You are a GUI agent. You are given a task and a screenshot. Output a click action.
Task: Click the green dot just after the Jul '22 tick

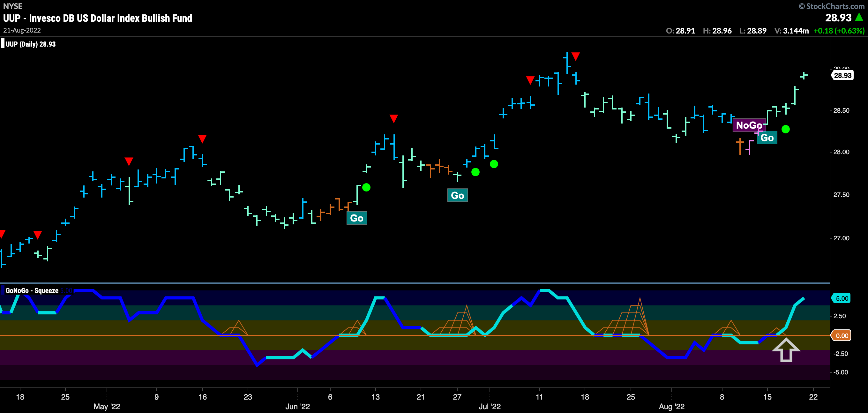pos(494,164)
